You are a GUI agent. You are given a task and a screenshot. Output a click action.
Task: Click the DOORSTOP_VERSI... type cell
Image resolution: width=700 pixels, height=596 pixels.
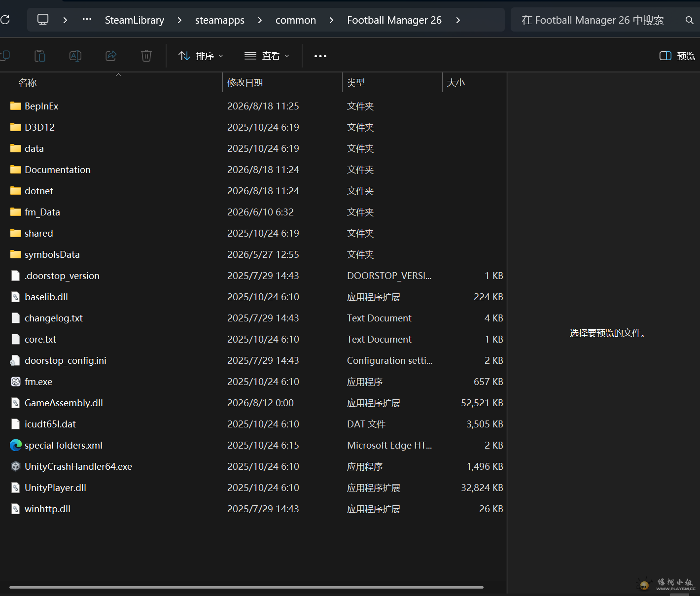point(389,276)
